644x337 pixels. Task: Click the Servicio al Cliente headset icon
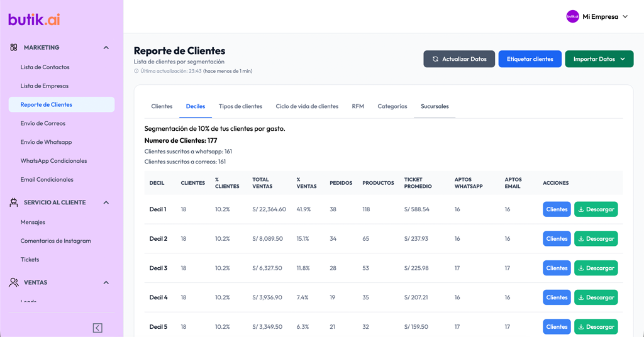tap(14, 202)
